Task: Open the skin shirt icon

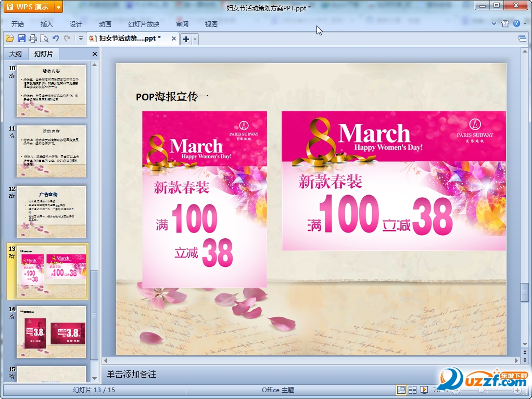Action: click(x=505, y=24)
